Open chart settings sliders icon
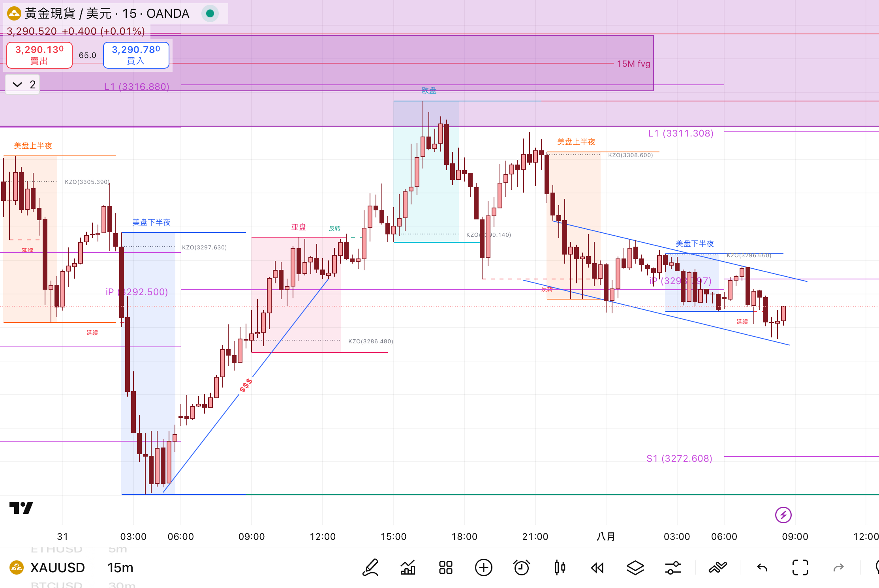This screenshot has height=588, width=879. 673,568
